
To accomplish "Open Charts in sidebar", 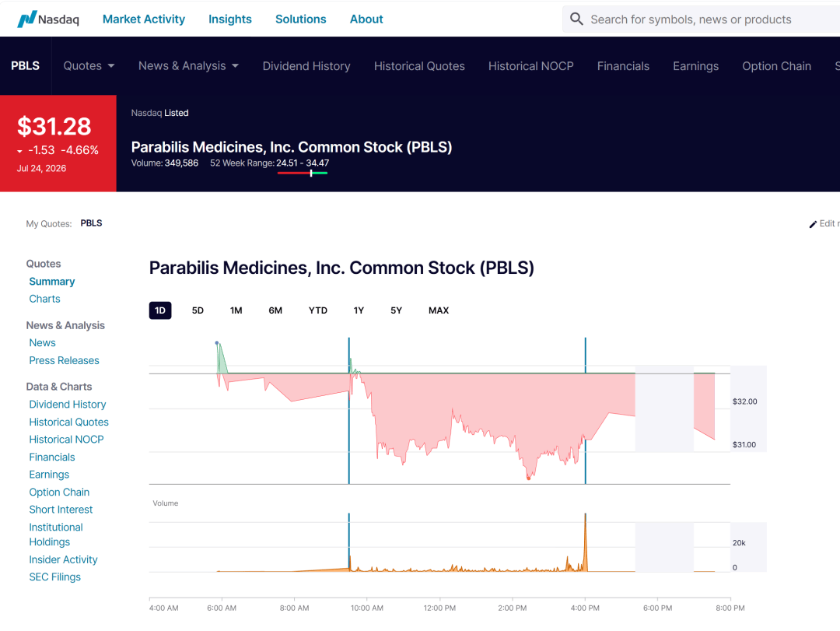I will (x=44, y=299).
